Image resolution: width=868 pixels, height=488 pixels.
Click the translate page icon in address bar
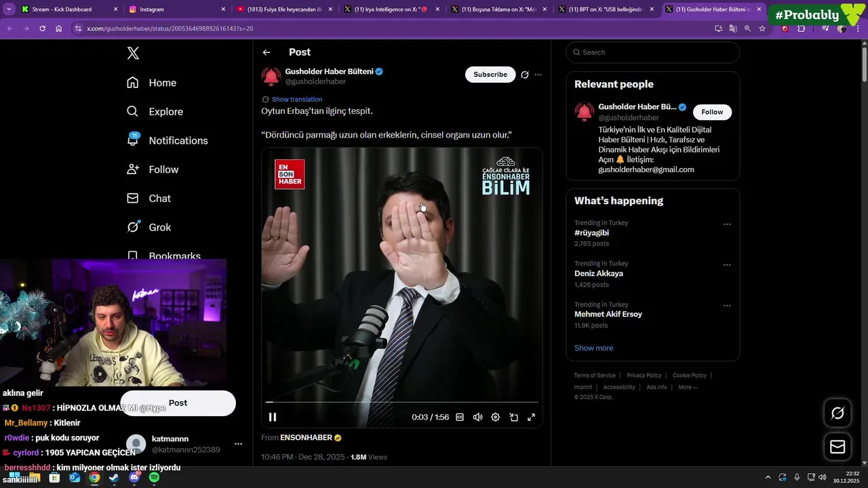coord(733,28)
